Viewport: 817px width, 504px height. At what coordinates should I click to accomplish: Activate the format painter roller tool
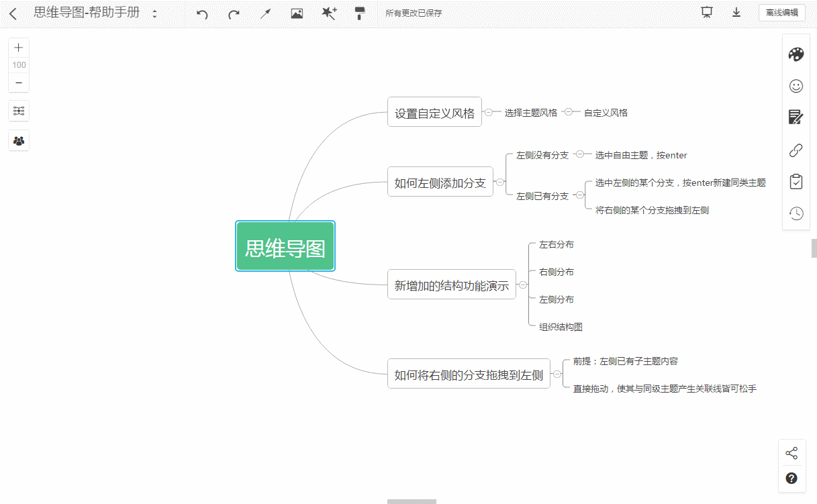pyautogui.click(x=361, y=13)
